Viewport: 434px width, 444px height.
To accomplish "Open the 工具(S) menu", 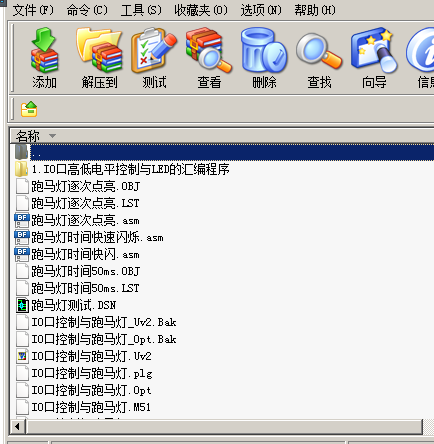I will pos(141,10).
